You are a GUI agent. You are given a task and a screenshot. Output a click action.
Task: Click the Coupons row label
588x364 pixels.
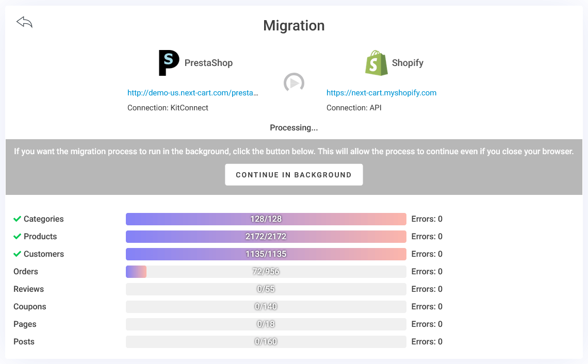click(29, 307)
